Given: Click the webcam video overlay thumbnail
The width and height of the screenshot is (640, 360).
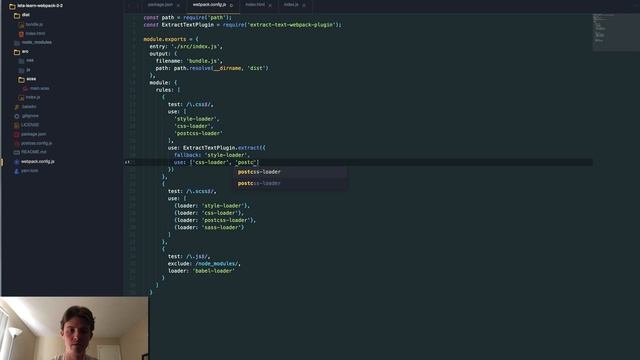Looking at the screenshot, I should 74,328.
